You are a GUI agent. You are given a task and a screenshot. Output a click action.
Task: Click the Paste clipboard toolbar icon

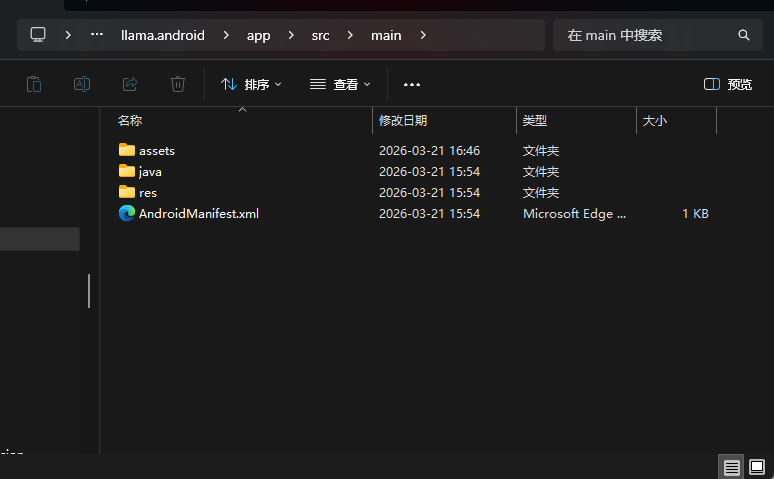click(x=34, y=84)
